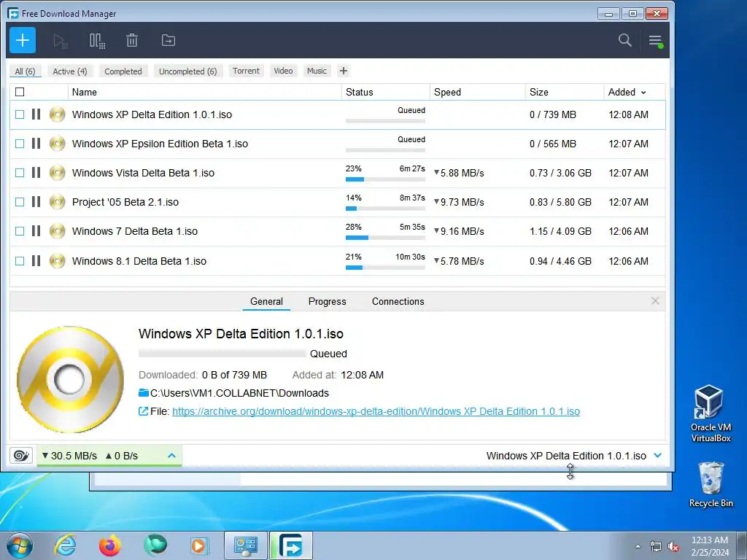This screenshot has width=747, height=560.
Task: Click Windows 7 Delta Beta 1.iso progress bar
Action: tap(385, 238)
